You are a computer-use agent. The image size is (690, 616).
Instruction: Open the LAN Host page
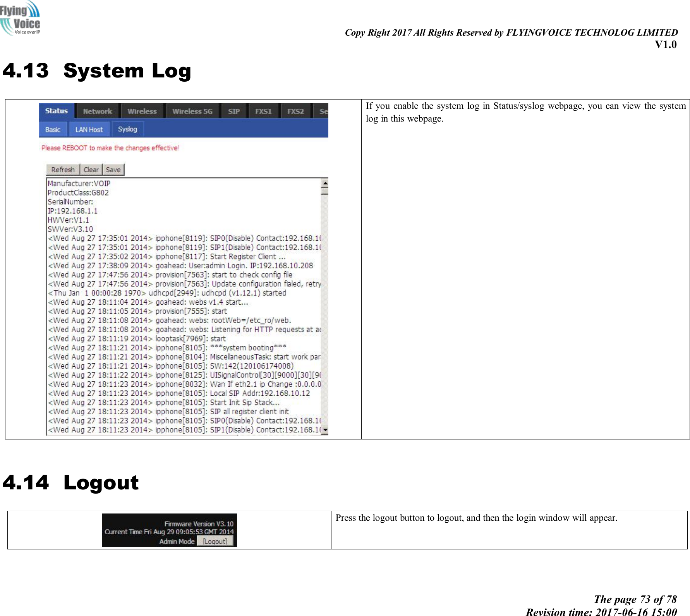[x=89, y=129]
